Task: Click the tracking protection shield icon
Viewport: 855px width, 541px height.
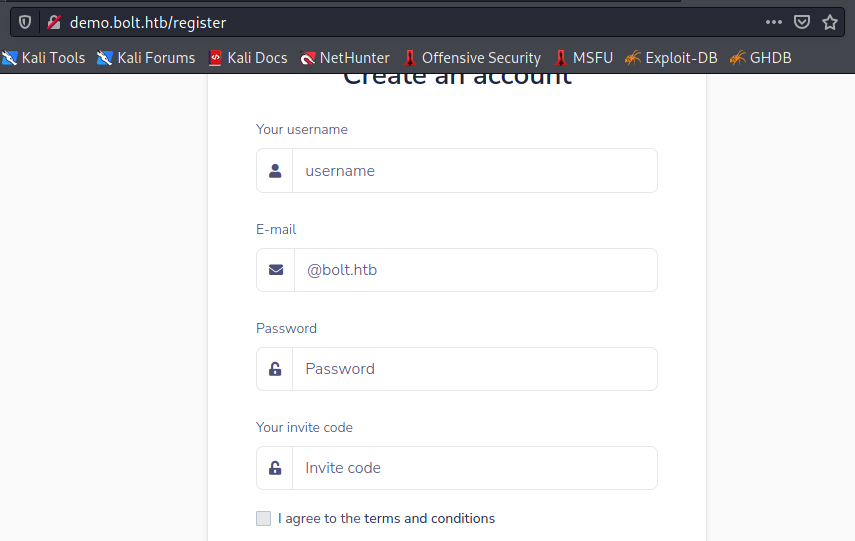Action: tap(25, 22)
